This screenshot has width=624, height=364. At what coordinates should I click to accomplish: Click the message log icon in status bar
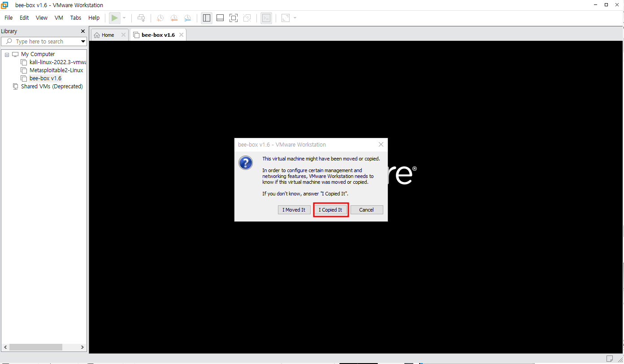610,358
